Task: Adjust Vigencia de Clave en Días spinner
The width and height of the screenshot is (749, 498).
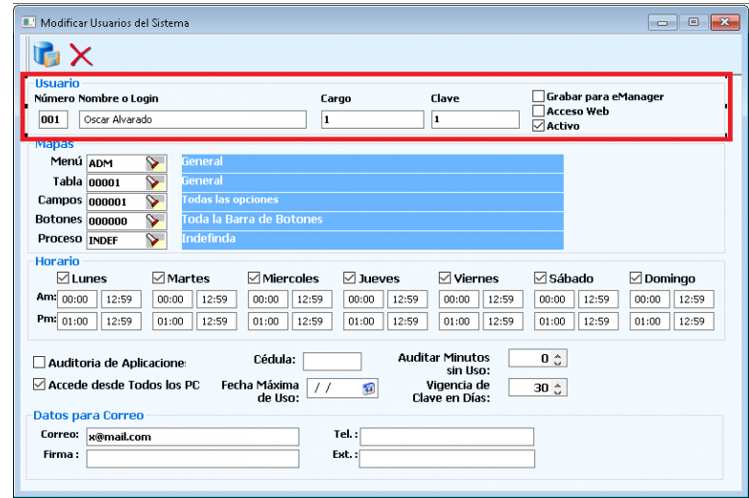Action: point(559,388)
